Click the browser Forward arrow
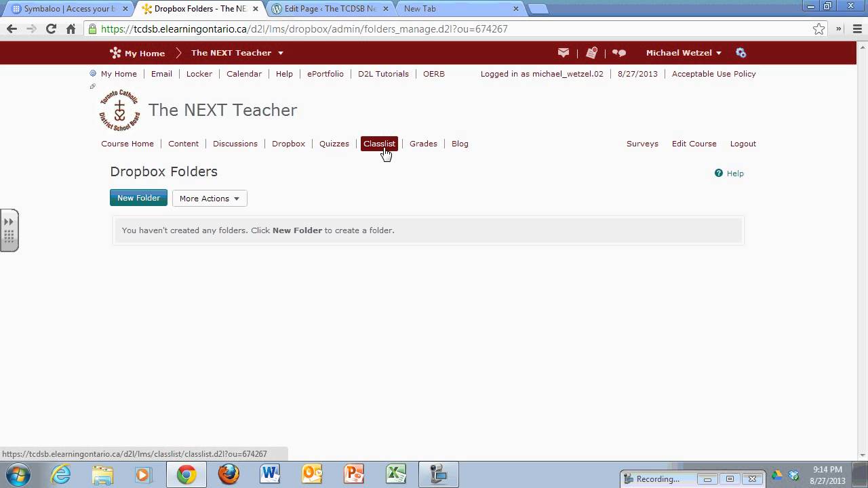Viewport: 868px width, 488px height. click(31, 29)
